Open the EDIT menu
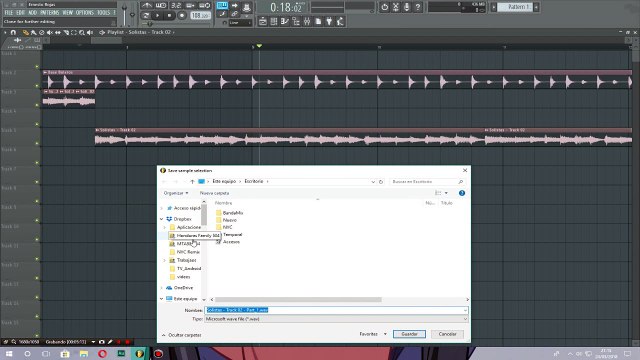This screenshot has width=640, height=360. pyautogui.click(x=20, y=13)
